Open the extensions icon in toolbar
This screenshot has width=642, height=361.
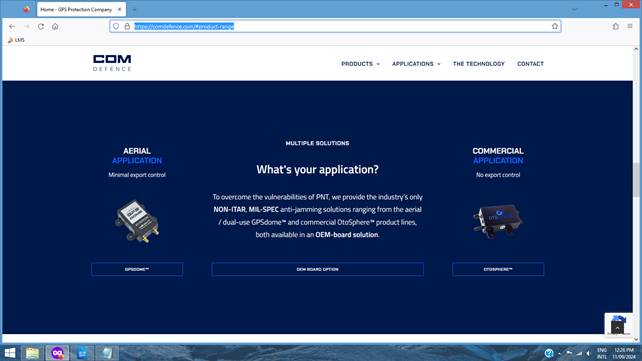[x=616, y=26]
